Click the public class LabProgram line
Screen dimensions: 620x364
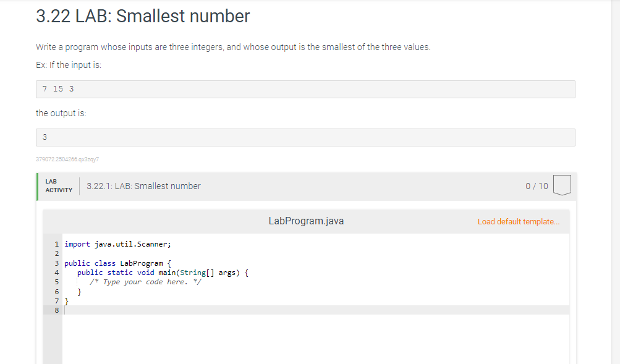pos(118,263)
